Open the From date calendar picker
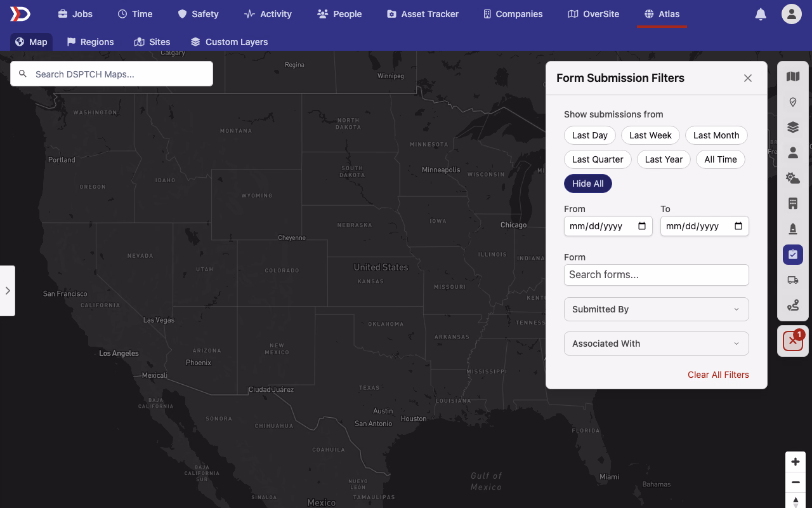This screenshot has height=508, width=812. [x=642, y=226]
